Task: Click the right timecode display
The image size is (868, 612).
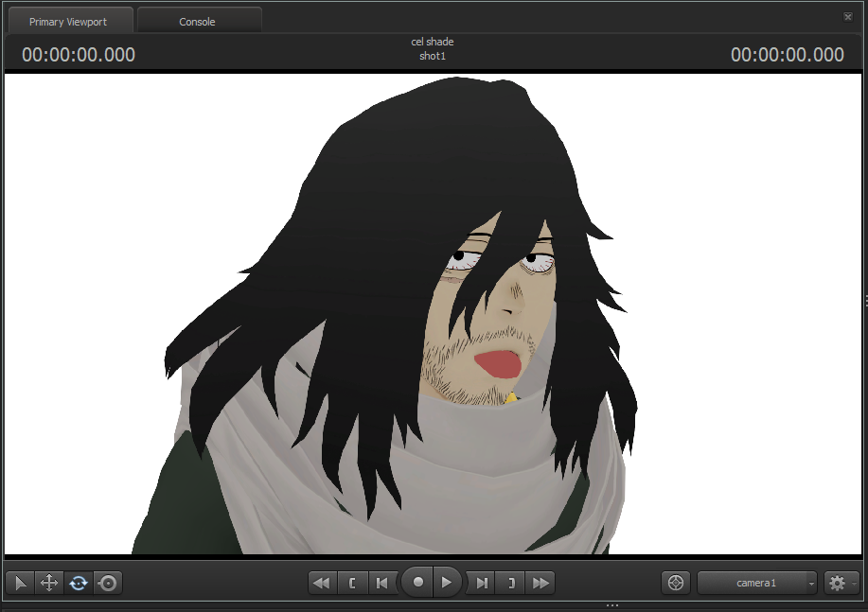Action: 788,55
